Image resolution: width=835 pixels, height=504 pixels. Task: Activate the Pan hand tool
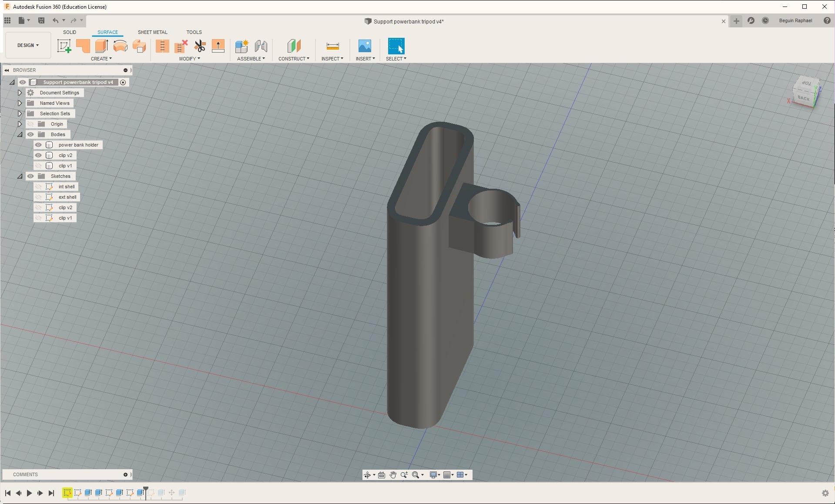393,475
